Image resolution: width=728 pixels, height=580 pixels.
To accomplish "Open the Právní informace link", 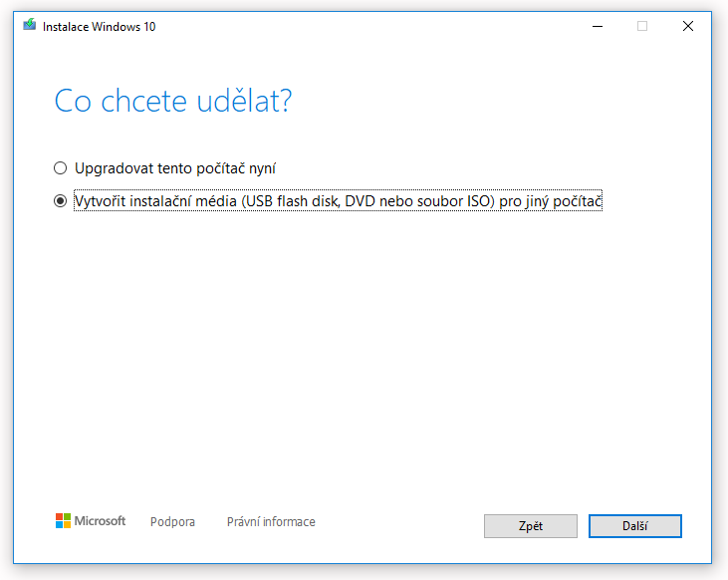I will click(x=271, y=522).
